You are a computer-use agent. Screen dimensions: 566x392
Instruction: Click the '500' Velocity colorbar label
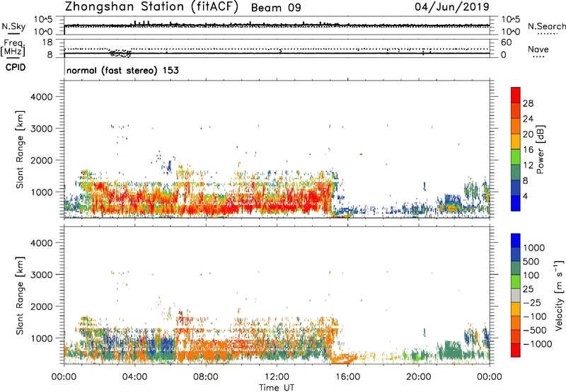pos(531,261)
